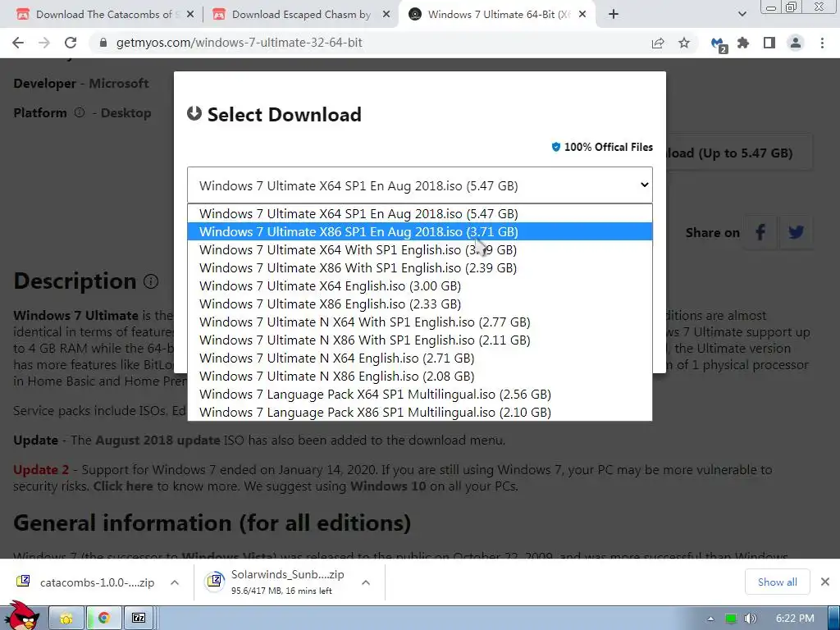Choose Ultimate N X86 With SP1 English.iso
The width and height of the screenshot is (840, 630).
(419, 340)
